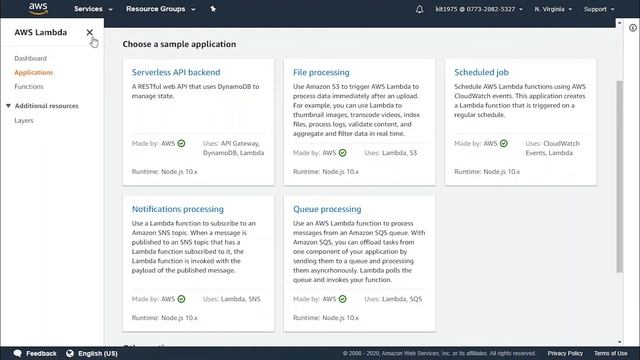Choose the Queue processing sample
This screenshot has height=360, width=640.
(327, 209)
